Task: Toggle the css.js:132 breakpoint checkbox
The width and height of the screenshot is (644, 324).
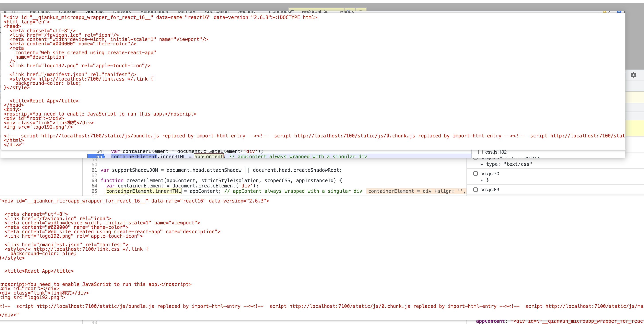Action: pos(480,152)
